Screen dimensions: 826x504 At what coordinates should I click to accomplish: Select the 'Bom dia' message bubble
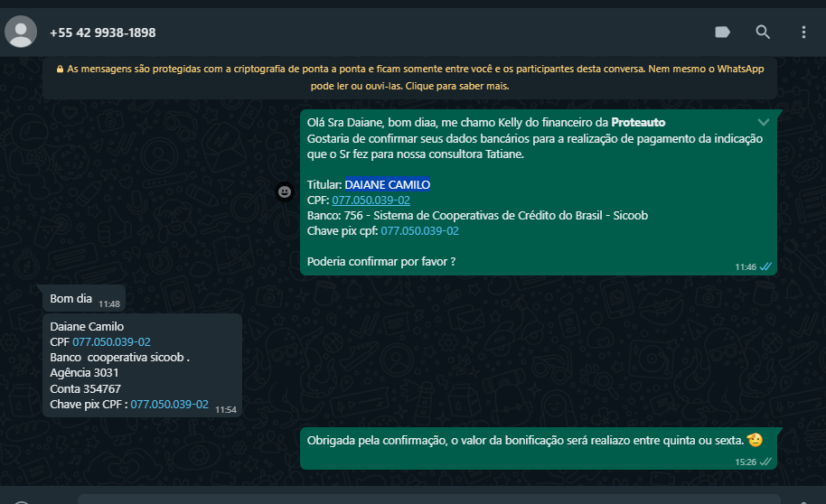[84, 299]
